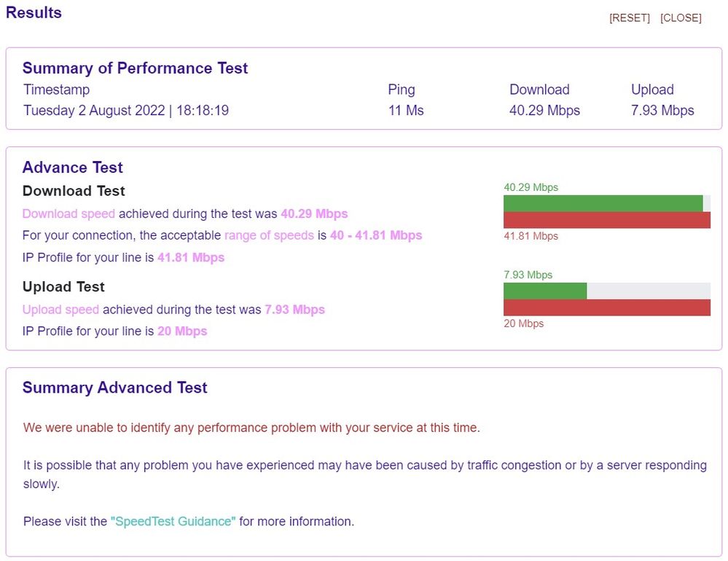
Task: Open the pink "Download speed" link
Action: (x=69, y=214)
